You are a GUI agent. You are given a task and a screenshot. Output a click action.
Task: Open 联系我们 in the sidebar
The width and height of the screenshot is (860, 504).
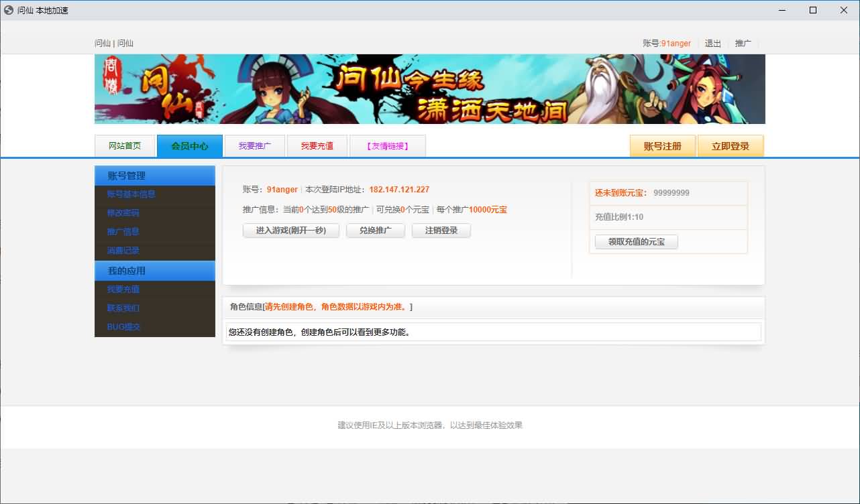(x=123, y=308)
